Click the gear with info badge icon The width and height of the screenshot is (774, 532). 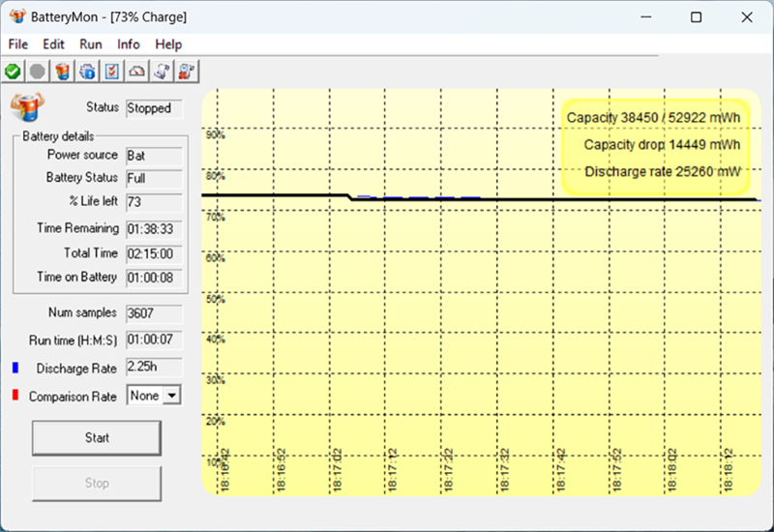tap(87, 72)
